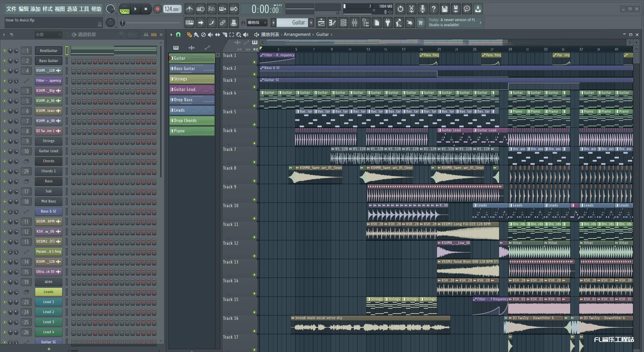The width and height of the screenshot is (644, 352).
Task: Click bar 17 on the playlist timeline ruler
Action: click(404, 49)
